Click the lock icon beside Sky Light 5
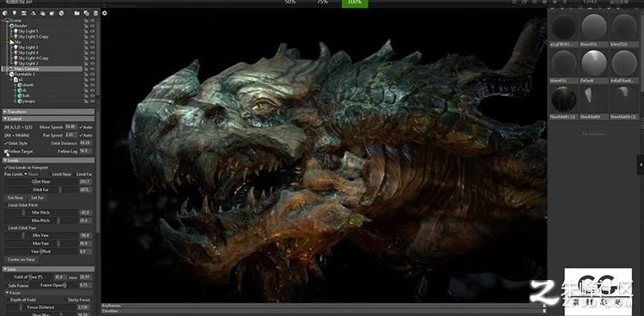The image size is (644, 316). (86, 31)
